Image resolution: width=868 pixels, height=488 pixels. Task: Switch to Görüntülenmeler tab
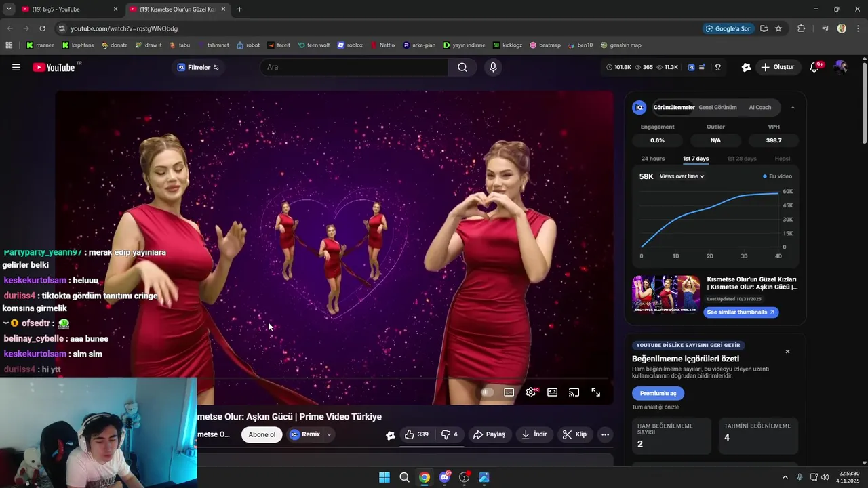674,107
